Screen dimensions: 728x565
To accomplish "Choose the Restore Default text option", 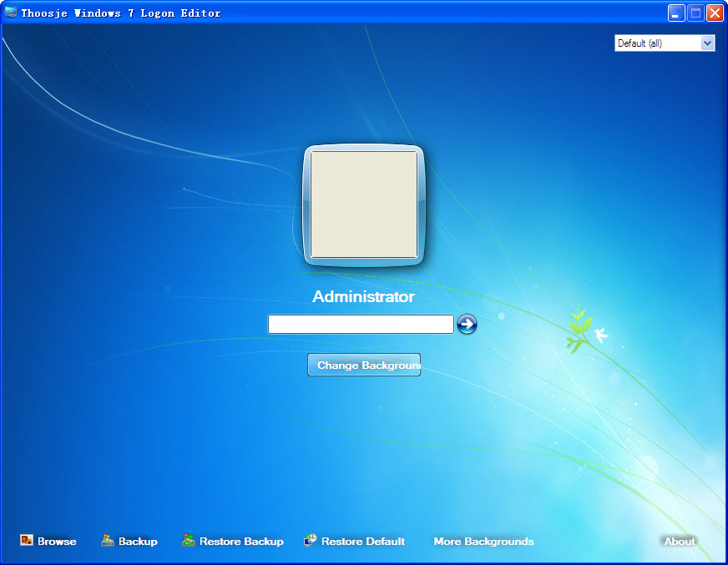I will 363,542.
